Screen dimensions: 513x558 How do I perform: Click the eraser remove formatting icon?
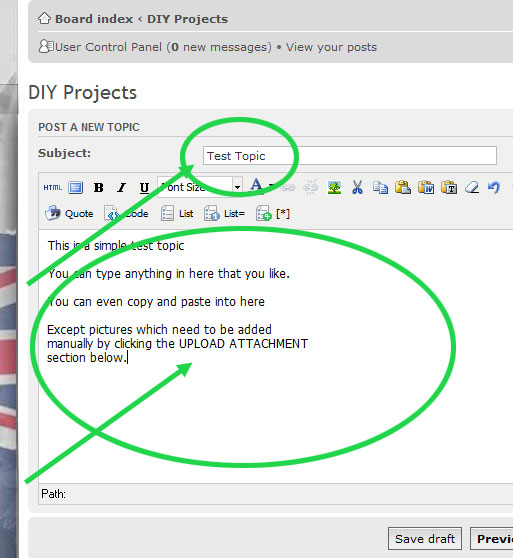pos(472,187)
